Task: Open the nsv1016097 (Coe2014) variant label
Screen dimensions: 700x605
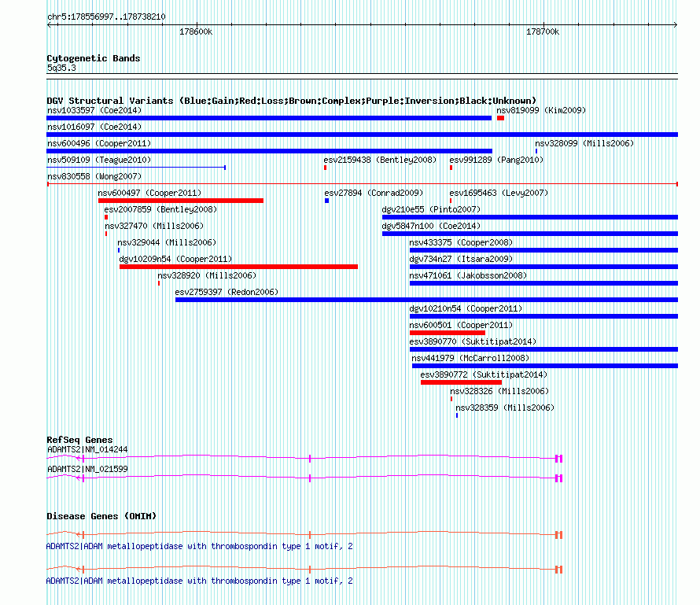Action: coord(94,127)
